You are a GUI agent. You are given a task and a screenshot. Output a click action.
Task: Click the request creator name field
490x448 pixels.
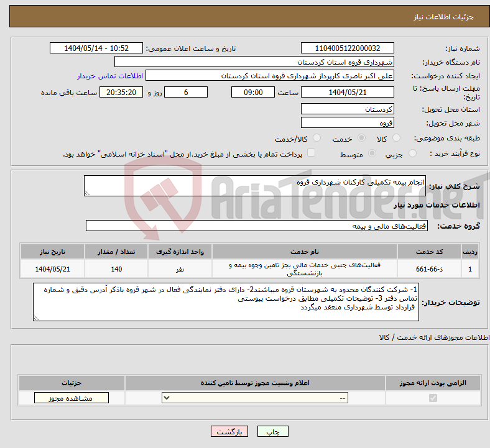(x=270, y=76)
